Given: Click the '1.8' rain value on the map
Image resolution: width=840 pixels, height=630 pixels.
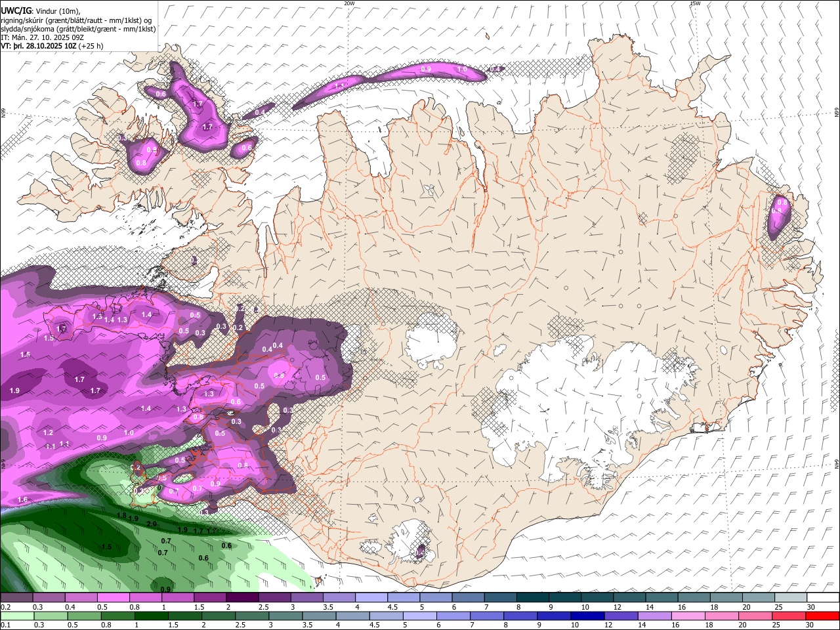Looking at the screenshot, I should tap(121, 516).
